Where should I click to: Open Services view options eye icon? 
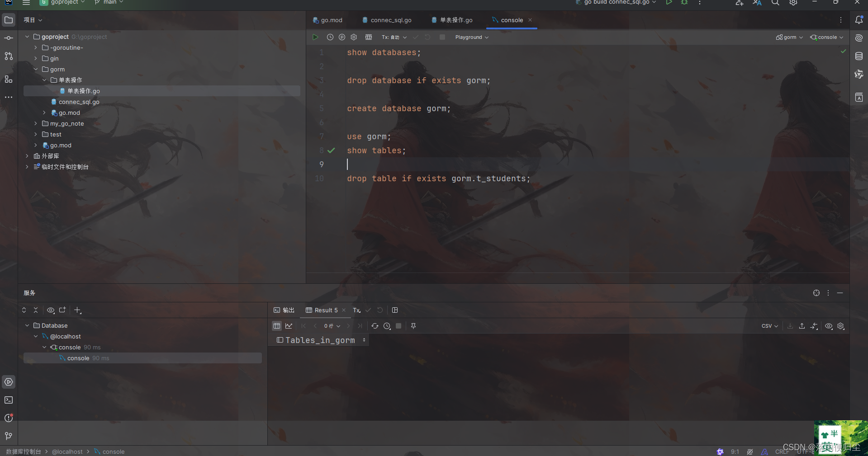tap(51, 310)
